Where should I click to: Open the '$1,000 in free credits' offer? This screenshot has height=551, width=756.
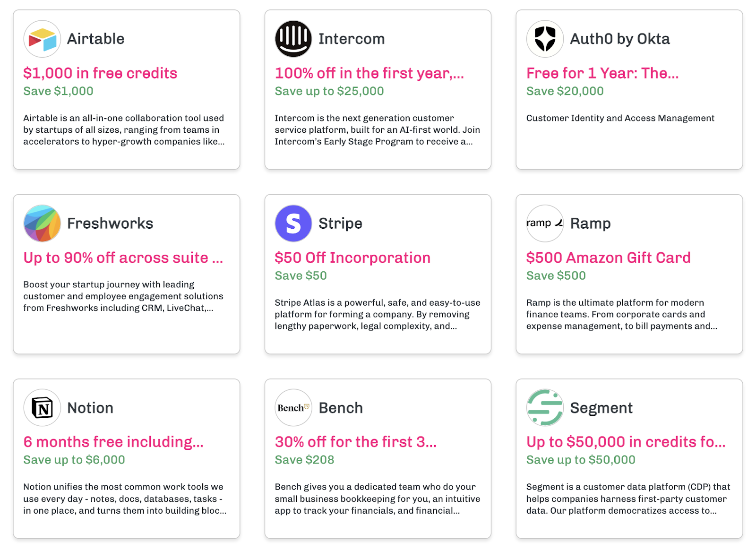pyautogui.click(x=100, y=73)
